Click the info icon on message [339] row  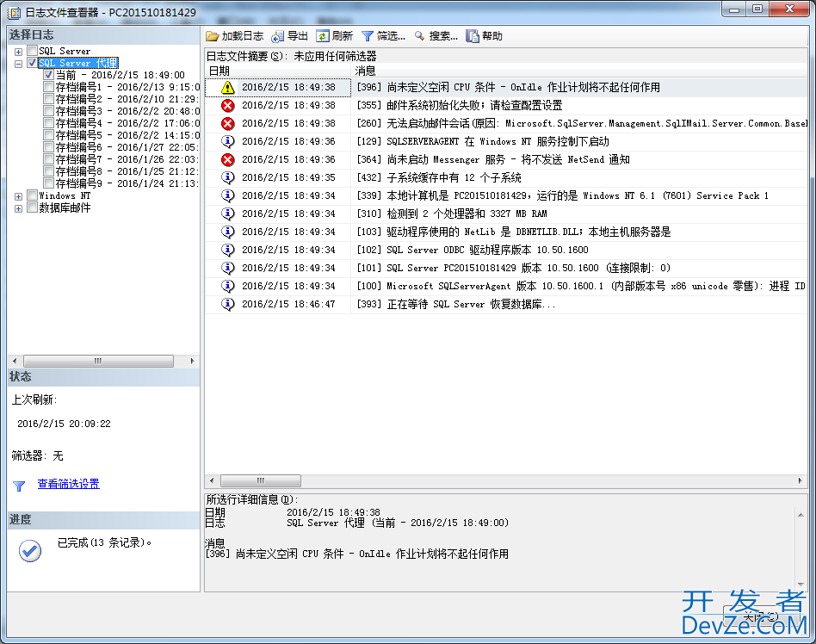pos(227,195)
